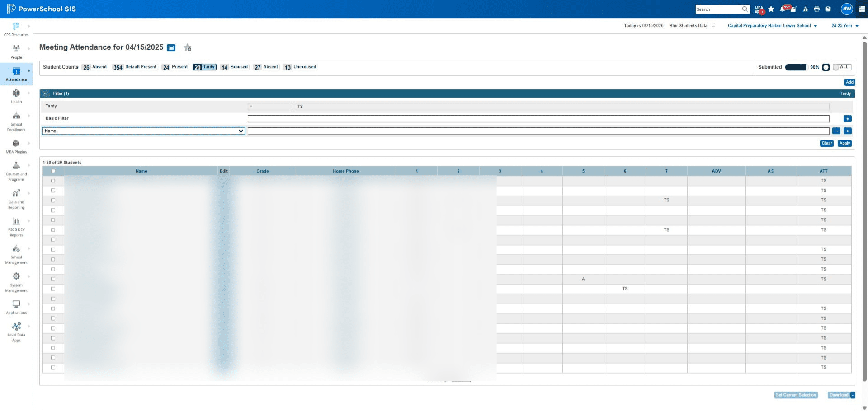The height and width of the screenshot is (411, 868).
Task: Open the help question mark icon
Action: pyautogui.click(x=828, y=9)
